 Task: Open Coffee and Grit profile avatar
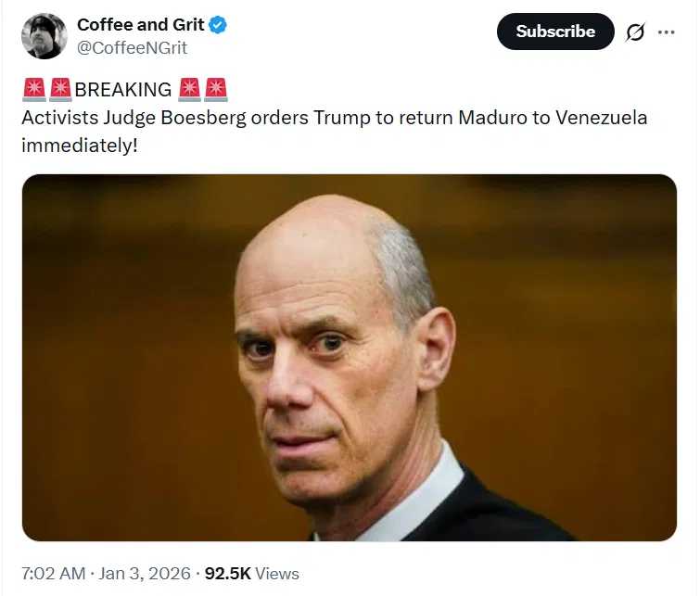coord(45,36)
